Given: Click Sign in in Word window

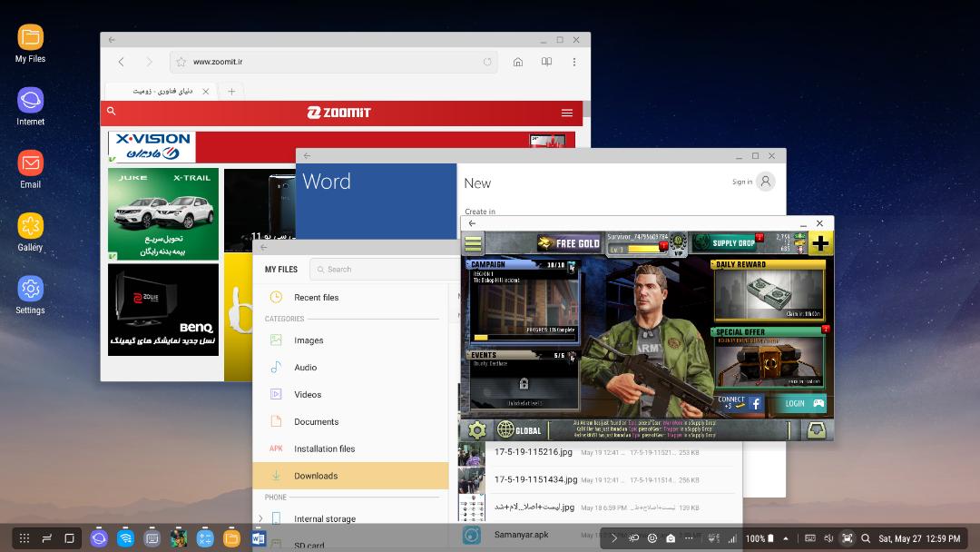Looking at the screenshot, I should pos(742,182).
